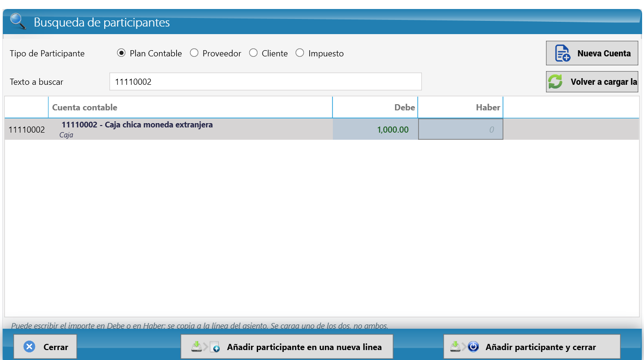Click the blue X icon on Cerrar
Image resolution: width=644 pixels, height=360 pixels.
[29, 347]
